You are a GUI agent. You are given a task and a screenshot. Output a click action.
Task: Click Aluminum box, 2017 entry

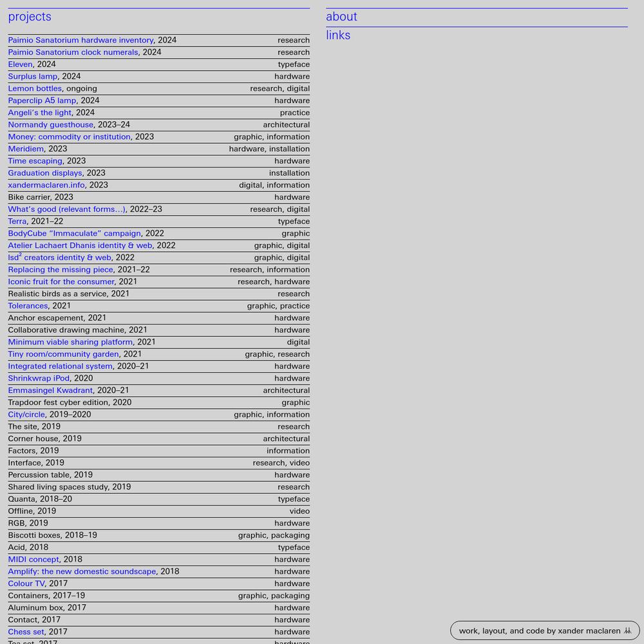click(x=159, y=608)
